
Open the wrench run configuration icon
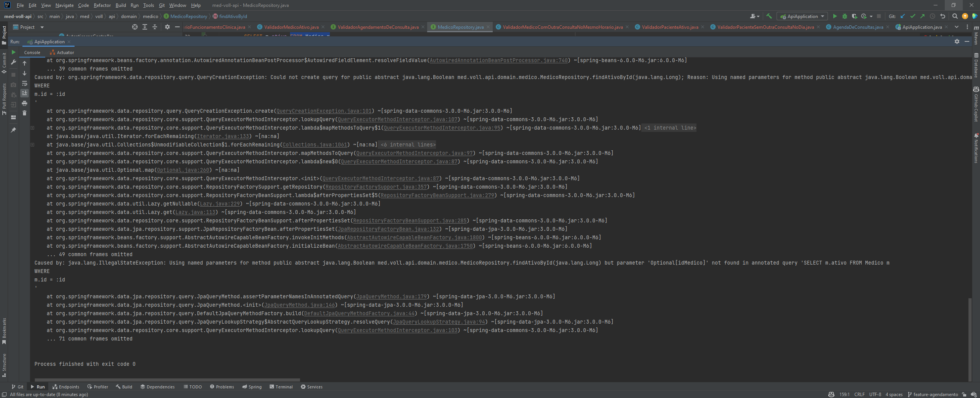coord(13,62)
